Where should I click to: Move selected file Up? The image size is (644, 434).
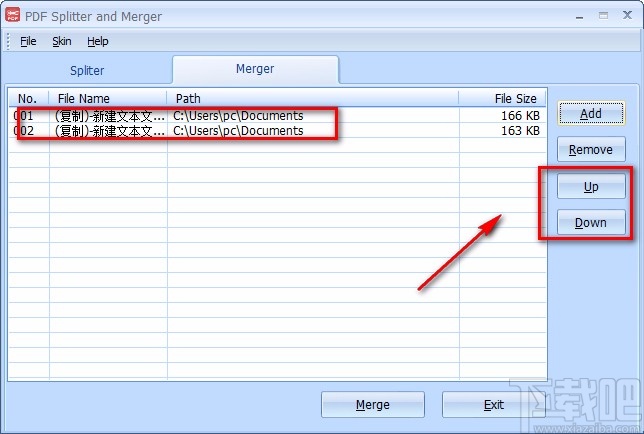click(591, 186)
